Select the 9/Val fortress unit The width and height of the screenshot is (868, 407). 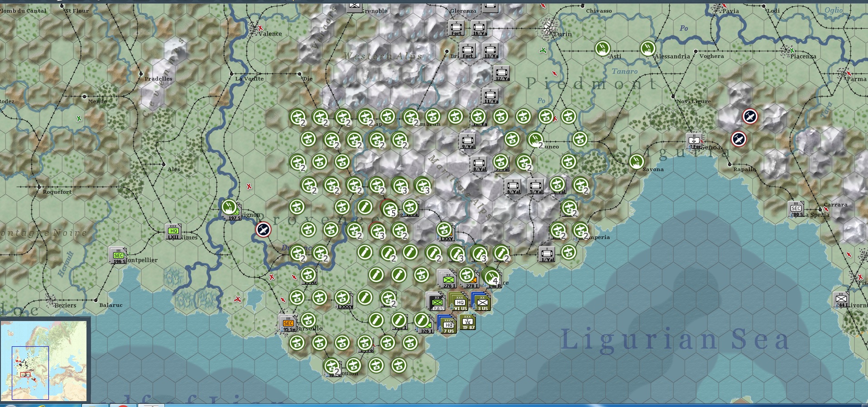(x=468, y=141)
